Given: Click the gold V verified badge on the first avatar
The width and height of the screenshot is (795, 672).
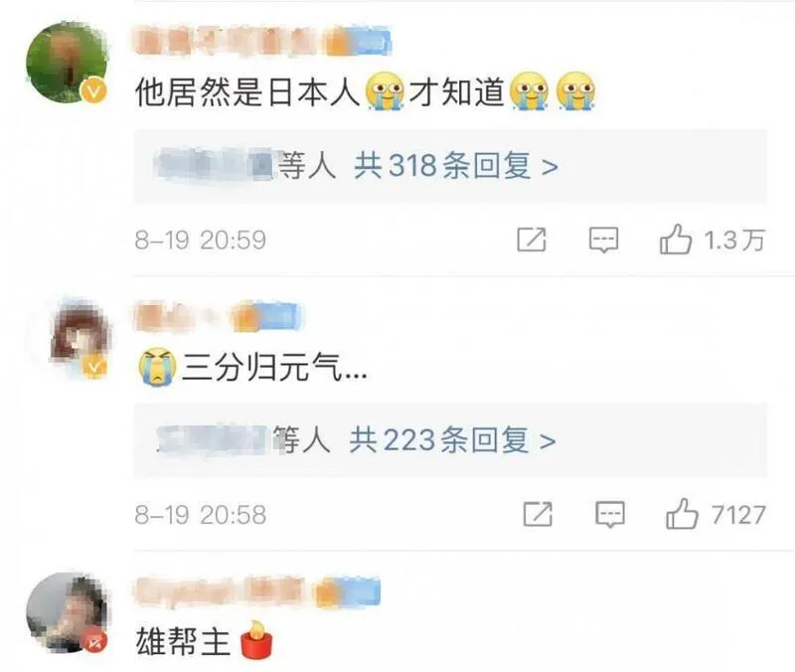Looking at the screenshot, I should click(94, 91).
